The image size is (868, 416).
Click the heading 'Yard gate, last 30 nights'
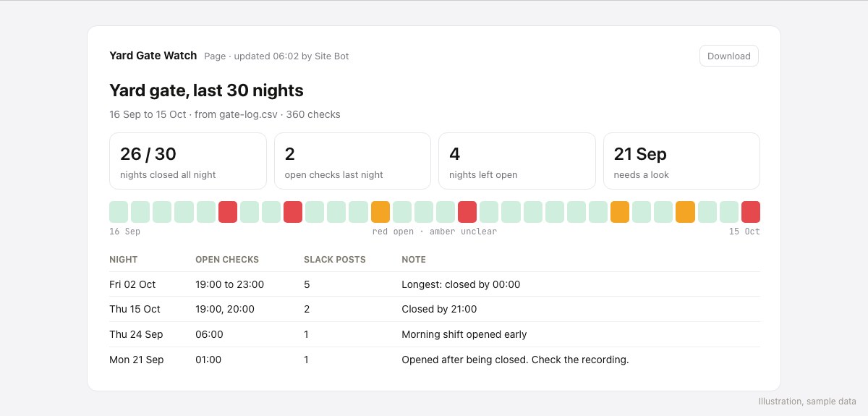tap(206, 90)
